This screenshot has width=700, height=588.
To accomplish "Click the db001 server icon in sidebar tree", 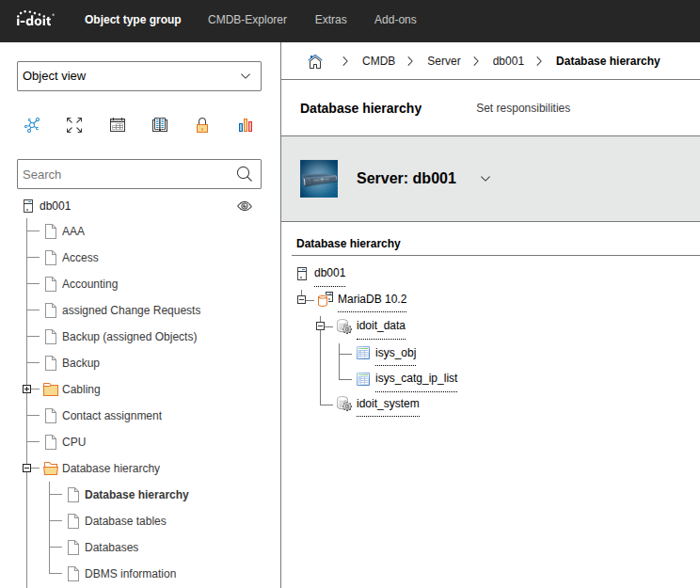I will click(28, 206).
